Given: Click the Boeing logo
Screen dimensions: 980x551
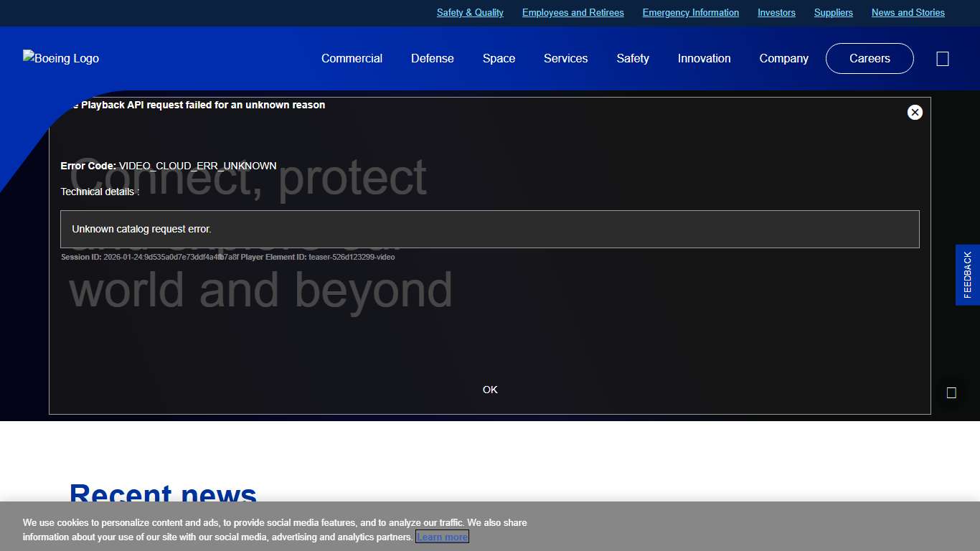Looking at the screenshot, I should coord(60,58).
